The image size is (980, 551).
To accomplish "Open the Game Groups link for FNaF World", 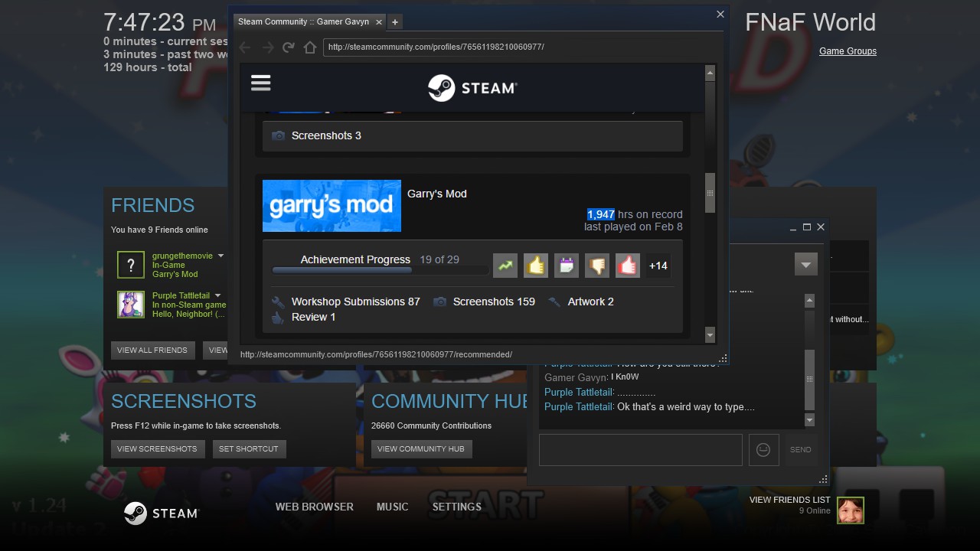I will click(x=848, y=51).
